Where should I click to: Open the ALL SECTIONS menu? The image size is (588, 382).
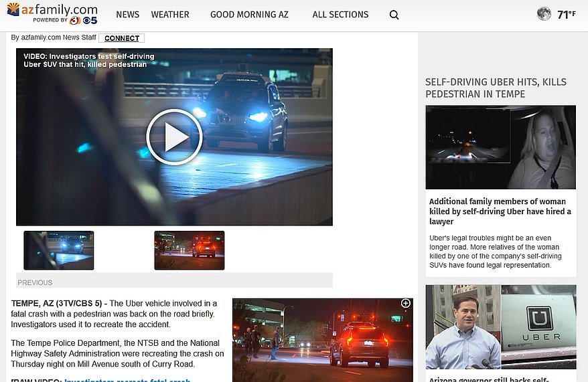pyautogui.click(x=340, y=15)
